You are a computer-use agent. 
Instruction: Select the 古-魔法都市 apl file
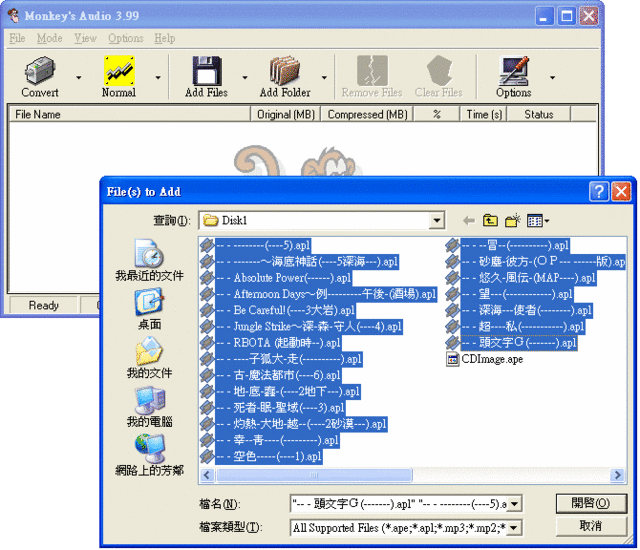click(271, 375)
